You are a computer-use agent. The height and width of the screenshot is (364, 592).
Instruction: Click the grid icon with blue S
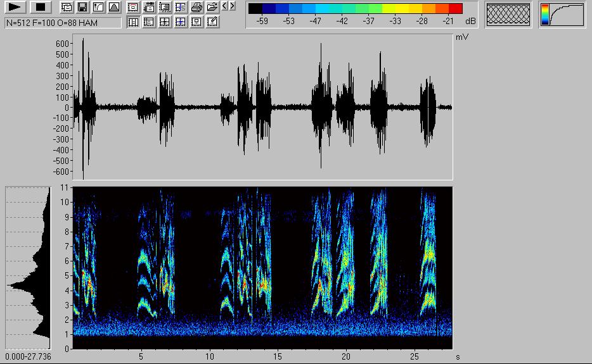tap(181, 8)
